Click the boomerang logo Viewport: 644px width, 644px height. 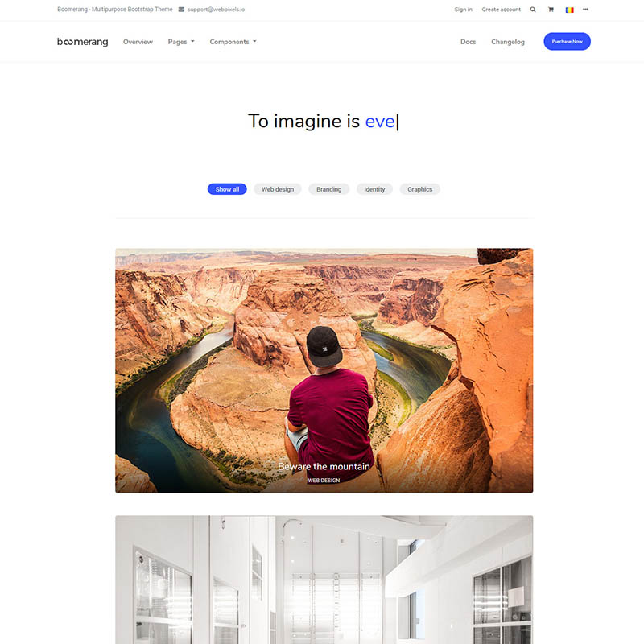coord(83,42)
